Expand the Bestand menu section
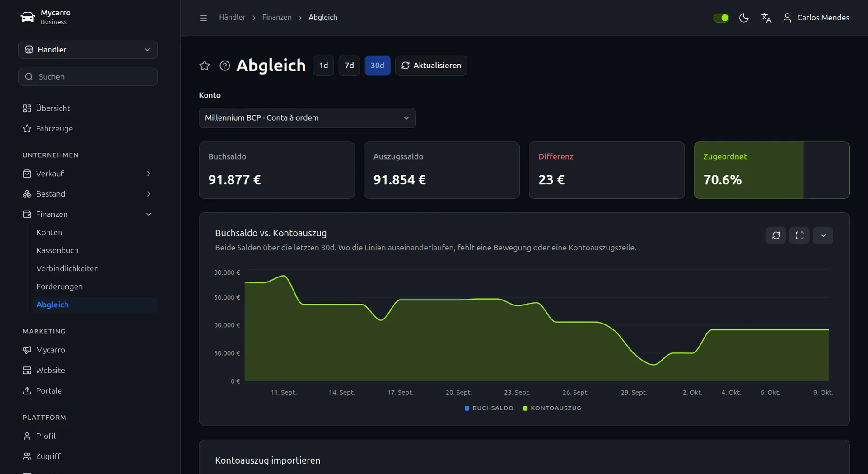Image resolution: width=868 pixels, height=474 pixels. [x=88, y=194]
